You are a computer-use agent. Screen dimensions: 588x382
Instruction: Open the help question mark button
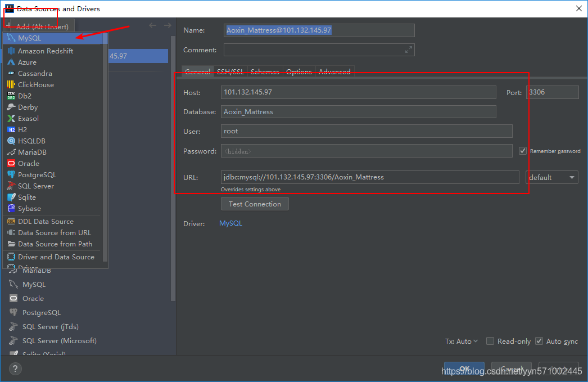[x=15, y=368]
